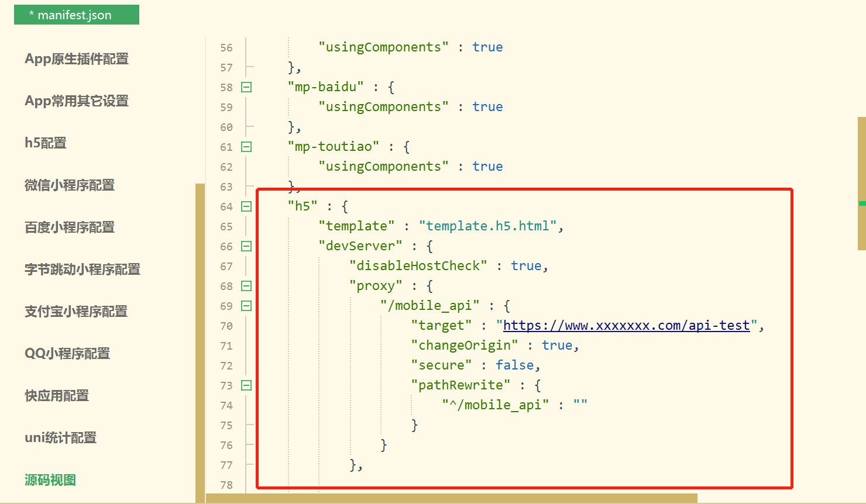Click the false value of "secure"
This screenshot has width=866, height=504.
515,365
